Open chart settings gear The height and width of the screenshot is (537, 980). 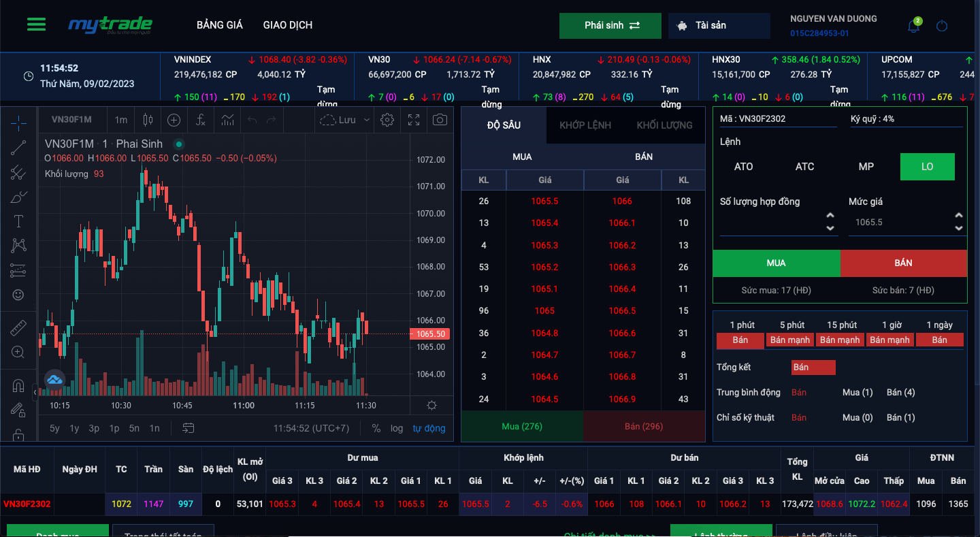click(x=387, y=120)
